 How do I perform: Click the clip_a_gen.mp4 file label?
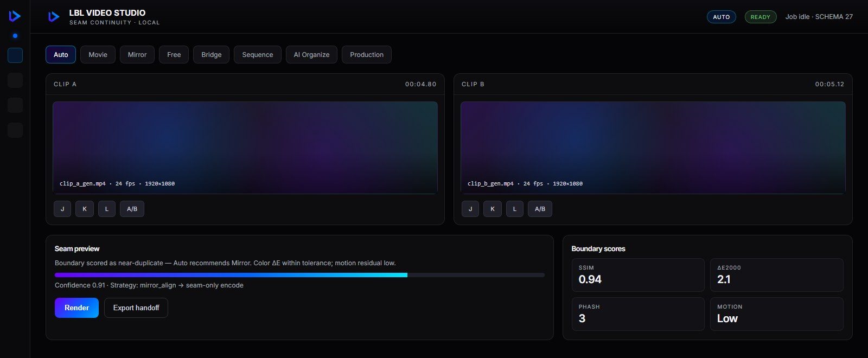coord(117,183)
